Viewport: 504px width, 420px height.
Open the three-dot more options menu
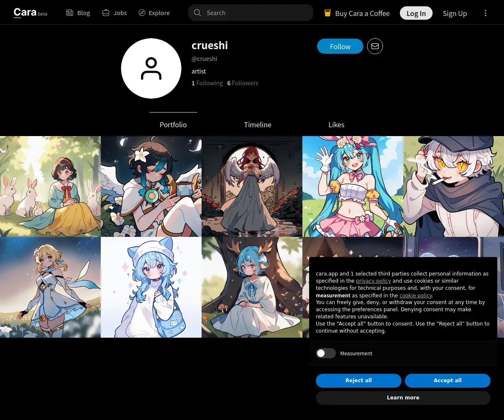(x=486, y=13)
